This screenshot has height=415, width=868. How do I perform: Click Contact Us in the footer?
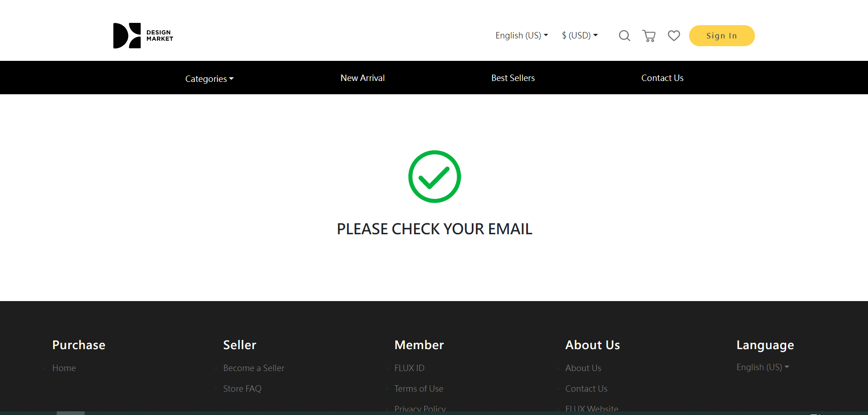click(x=586, y=389)
